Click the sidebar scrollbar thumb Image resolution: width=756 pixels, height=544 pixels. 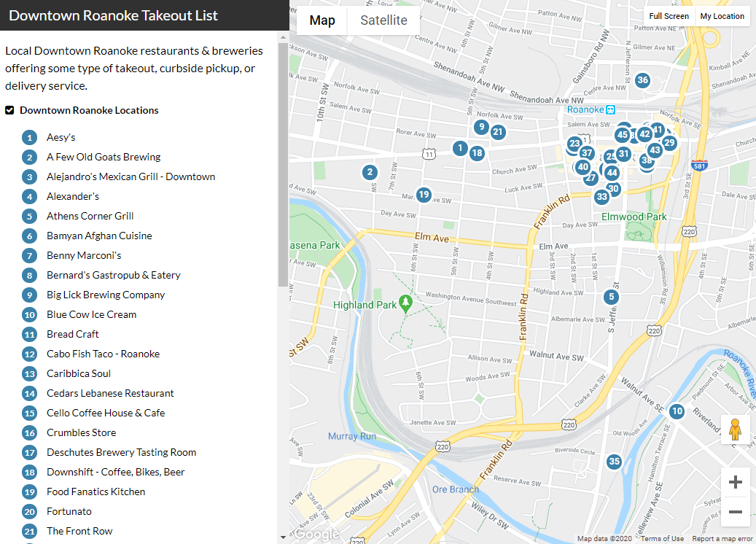pos(283,165)
